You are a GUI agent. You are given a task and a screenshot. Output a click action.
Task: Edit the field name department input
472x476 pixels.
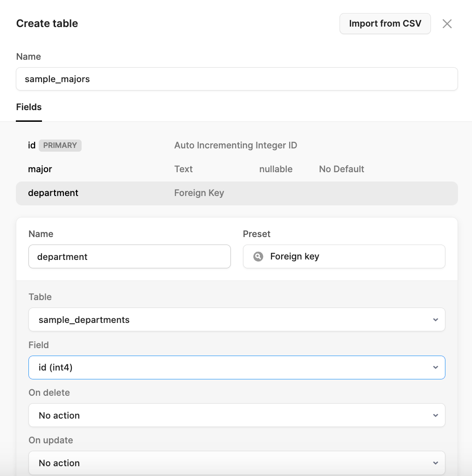[130, 257]
